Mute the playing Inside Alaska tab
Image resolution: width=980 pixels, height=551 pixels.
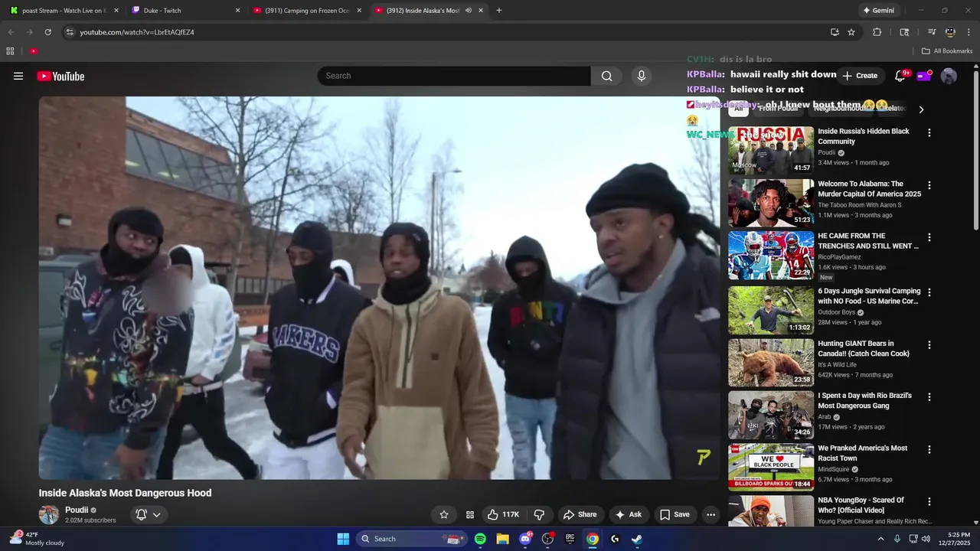pyautogui.click(x=469, y=11)
